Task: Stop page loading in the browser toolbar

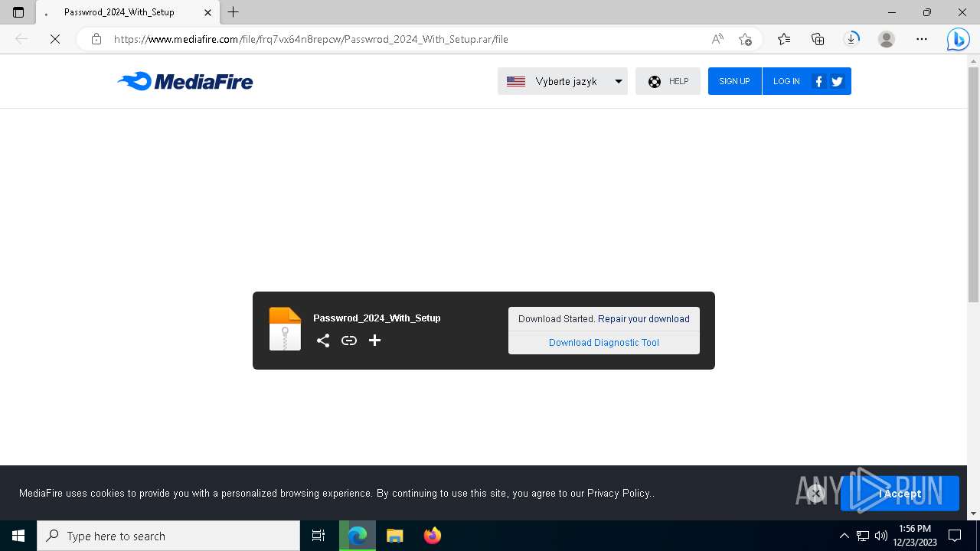Action: pos(55,39)
